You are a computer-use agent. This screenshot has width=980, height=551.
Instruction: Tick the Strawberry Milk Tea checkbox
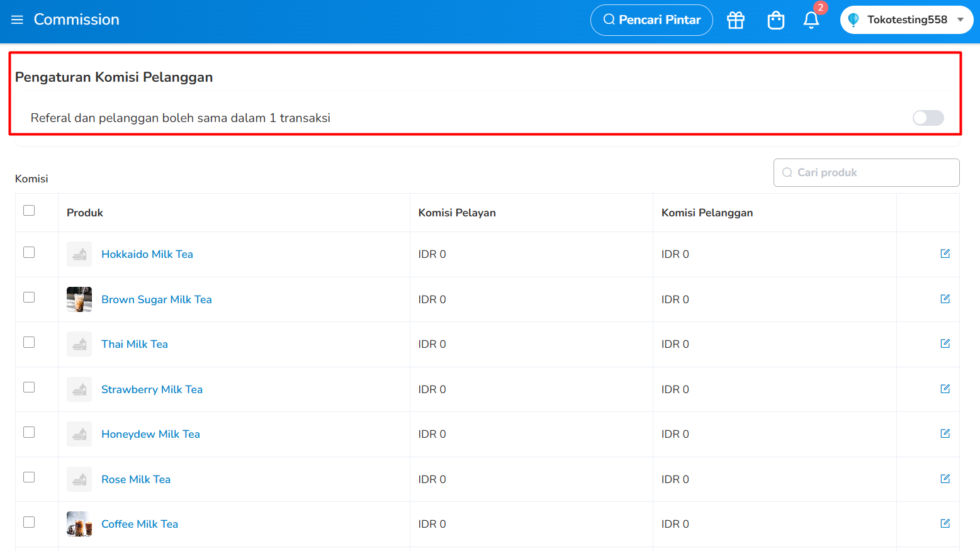pos(29,387)
